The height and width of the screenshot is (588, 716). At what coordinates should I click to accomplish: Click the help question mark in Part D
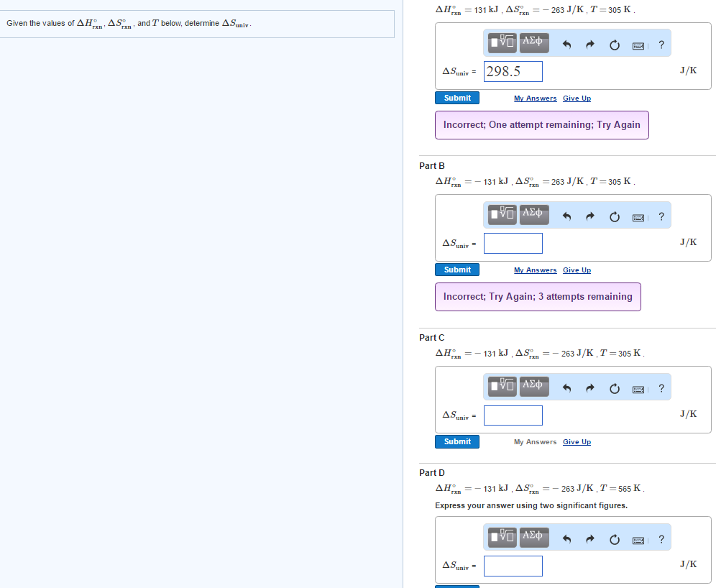[661, 538]
